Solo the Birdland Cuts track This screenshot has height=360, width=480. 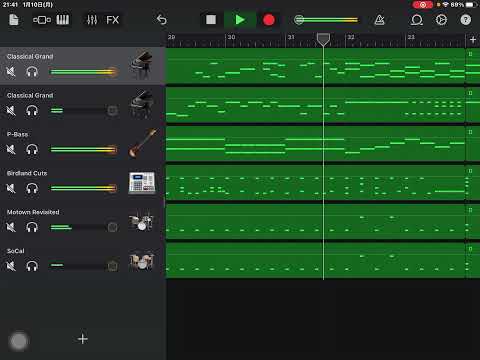pos(32,188)
